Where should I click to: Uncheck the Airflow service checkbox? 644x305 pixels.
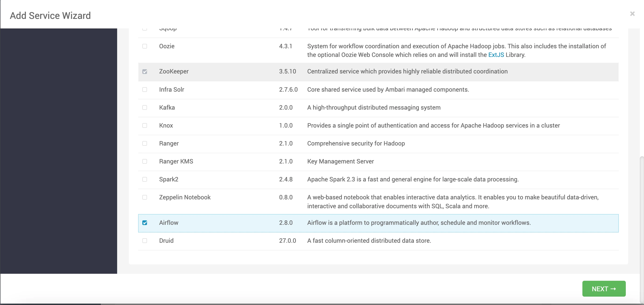[145, 222]
